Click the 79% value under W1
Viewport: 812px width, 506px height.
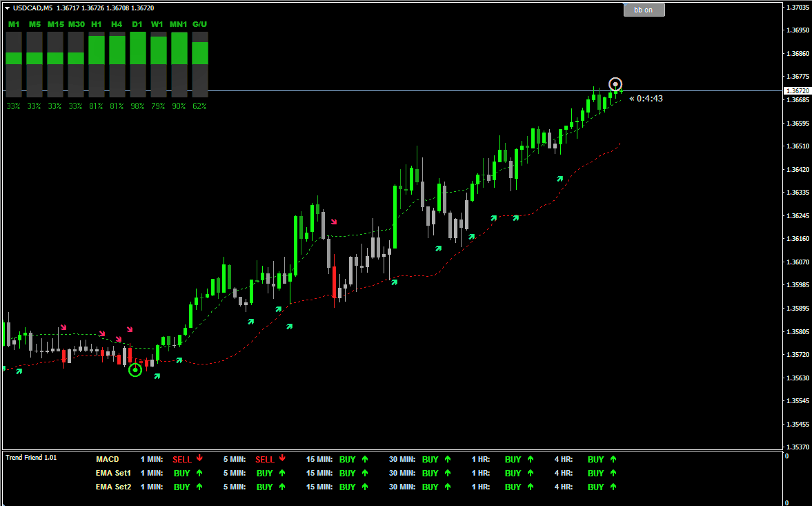tap(159, 106)
